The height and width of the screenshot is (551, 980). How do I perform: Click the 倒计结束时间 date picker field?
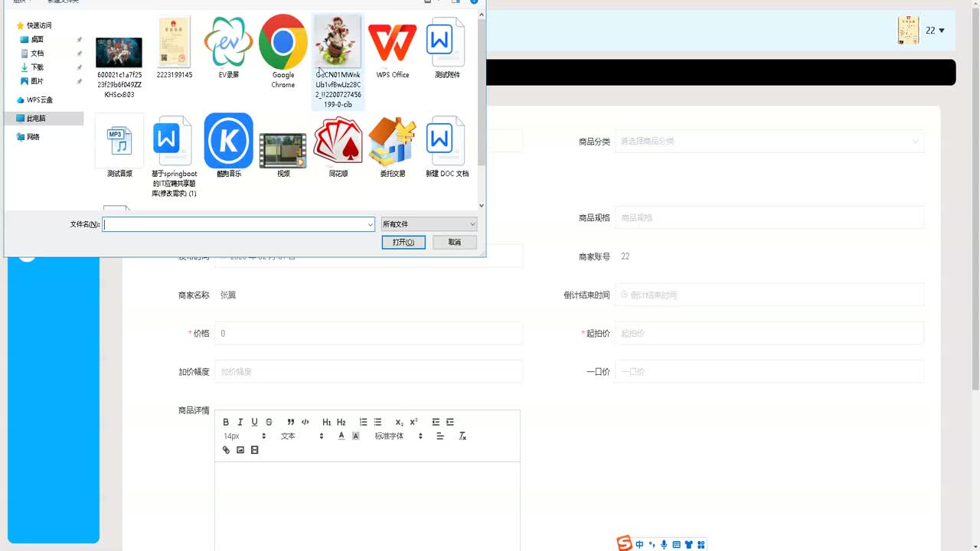tap(769, 295)
